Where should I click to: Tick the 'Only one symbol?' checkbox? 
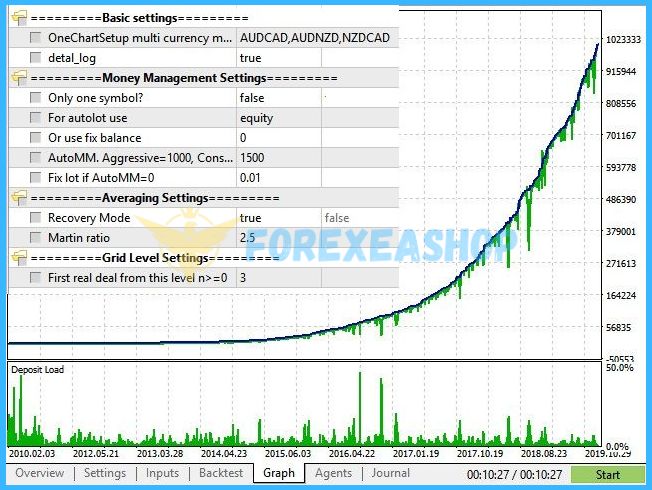(x=36, y=98)
